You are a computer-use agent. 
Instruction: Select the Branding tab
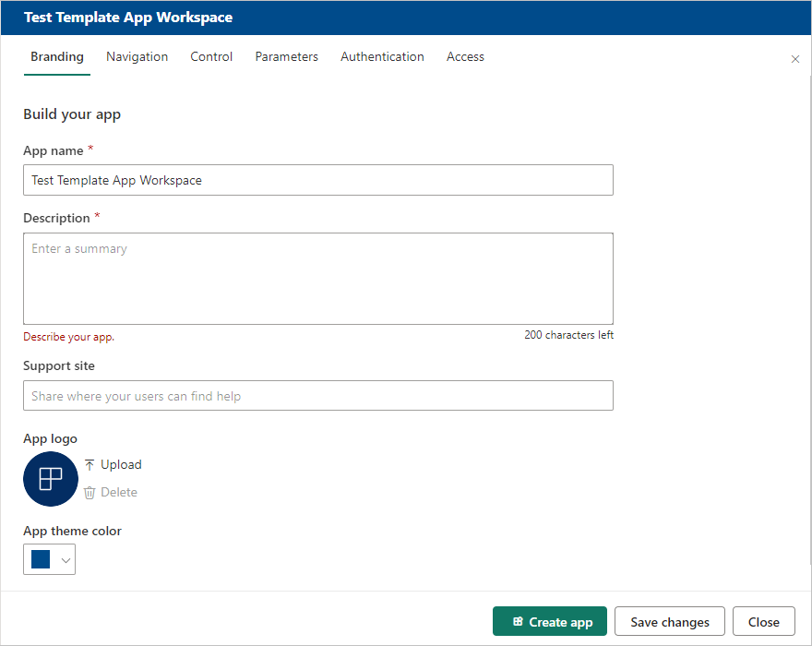click(x=57, y=57)
